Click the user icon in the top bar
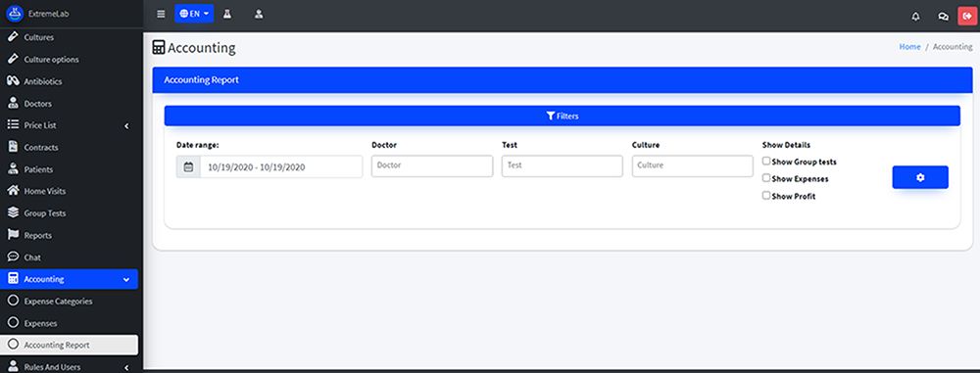 point(259,14)
